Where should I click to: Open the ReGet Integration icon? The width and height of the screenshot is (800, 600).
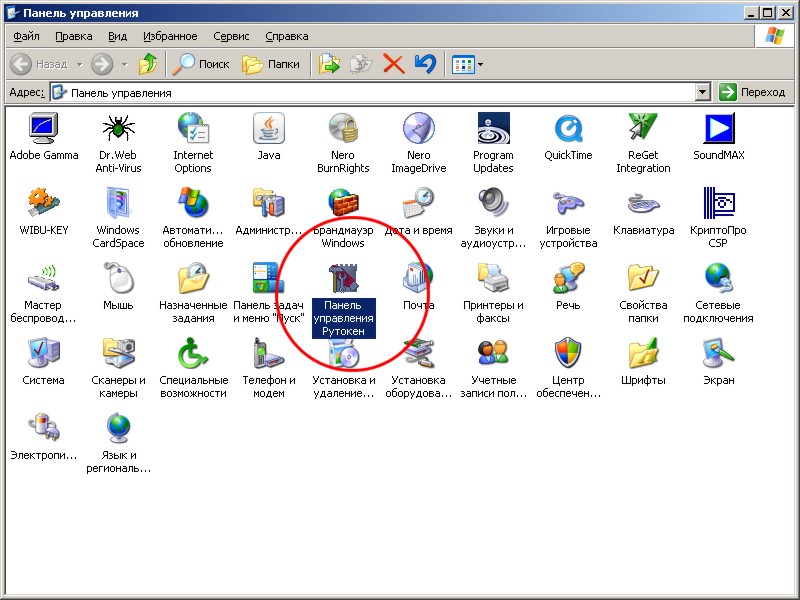click(x=643, y=129)
